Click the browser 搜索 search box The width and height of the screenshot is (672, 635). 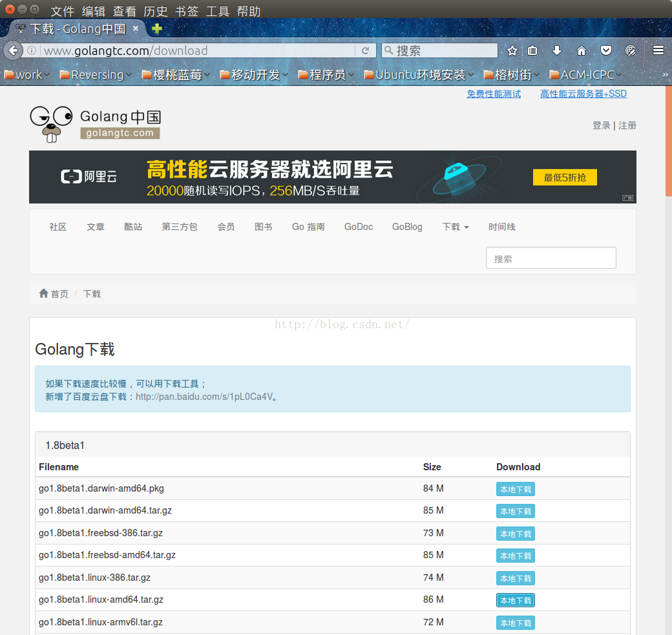[x=440, y=50]
